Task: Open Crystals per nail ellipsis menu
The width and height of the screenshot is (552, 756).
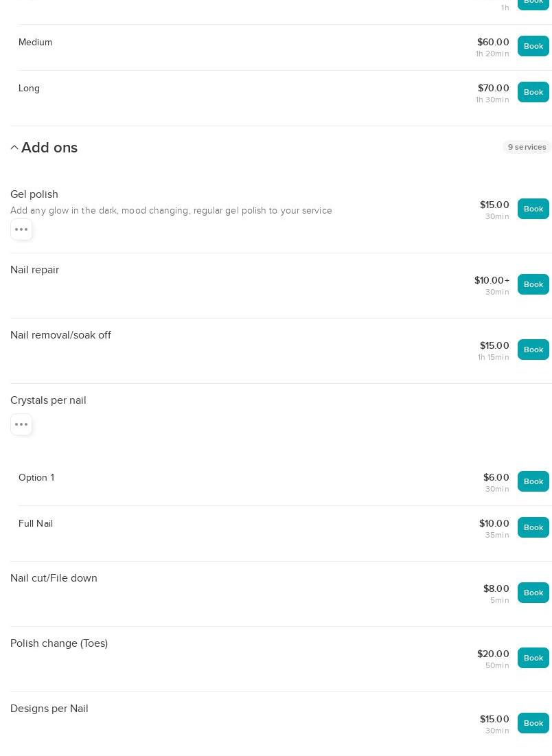Action: (x=21, y=424)
